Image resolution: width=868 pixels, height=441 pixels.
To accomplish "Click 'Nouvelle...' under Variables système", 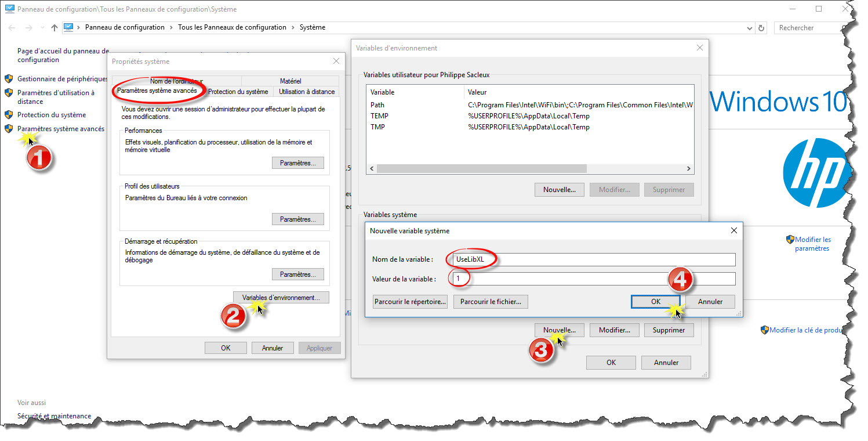I will pyautogui.click(x=560, y=330).
